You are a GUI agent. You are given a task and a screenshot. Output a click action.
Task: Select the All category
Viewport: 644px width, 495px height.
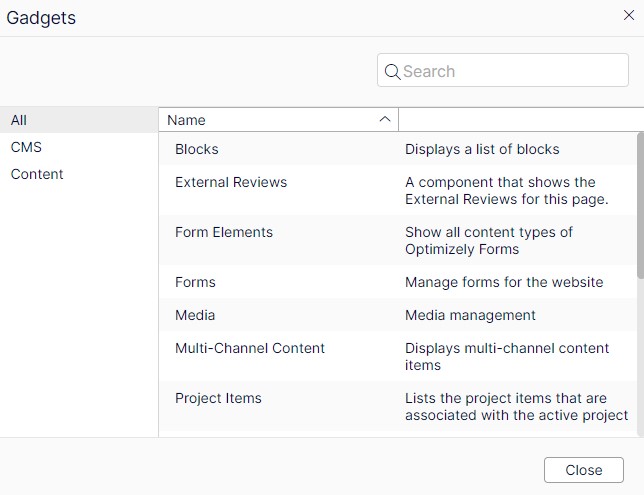tap(19, 120)
